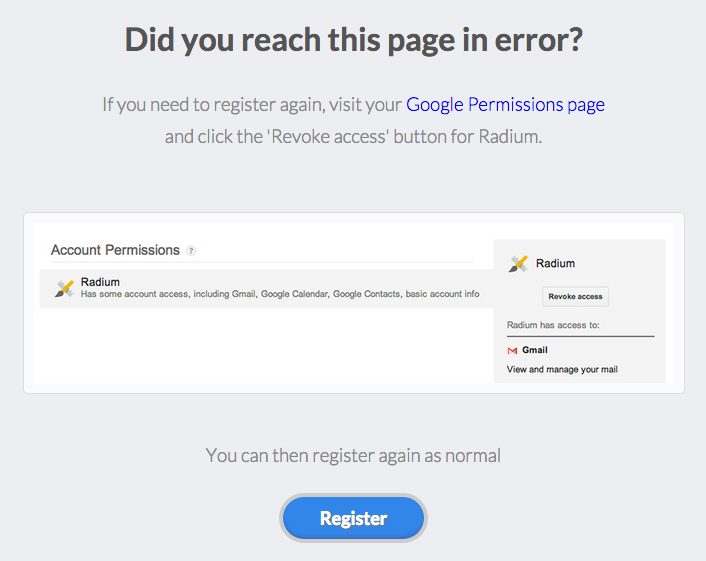Click the bold Gmail label

point(534,350)
